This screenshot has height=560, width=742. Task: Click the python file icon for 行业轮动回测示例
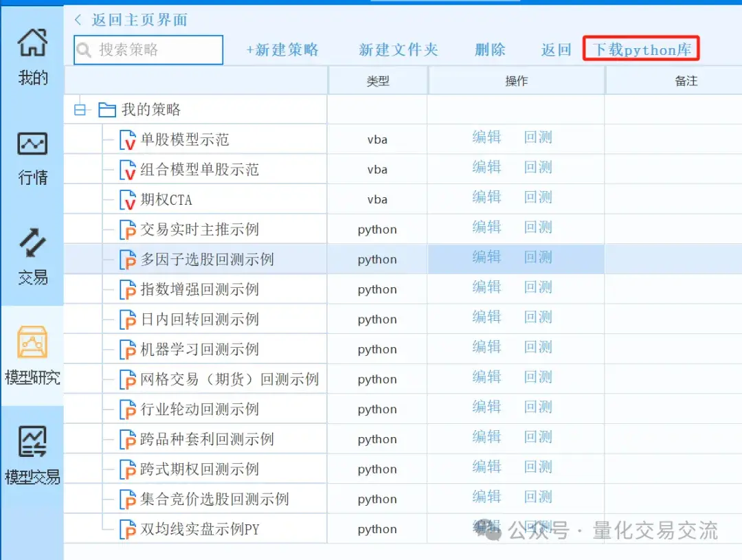[x=128, y=410]
